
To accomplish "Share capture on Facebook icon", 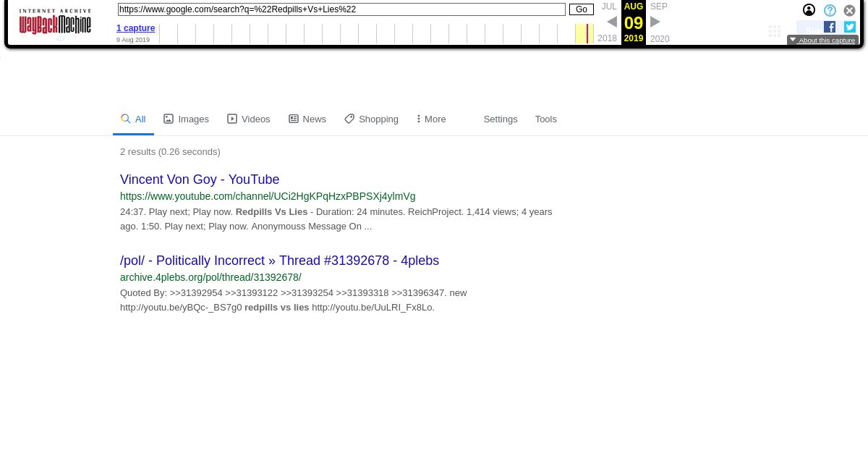I will pos(830,27).
